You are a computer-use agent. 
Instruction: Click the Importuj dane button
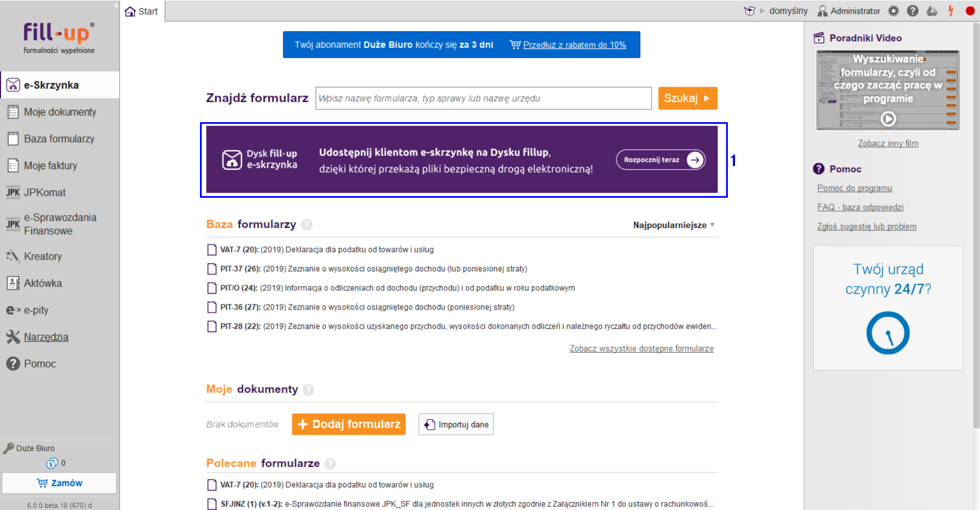pyautogui.click(x=456, y=424)
